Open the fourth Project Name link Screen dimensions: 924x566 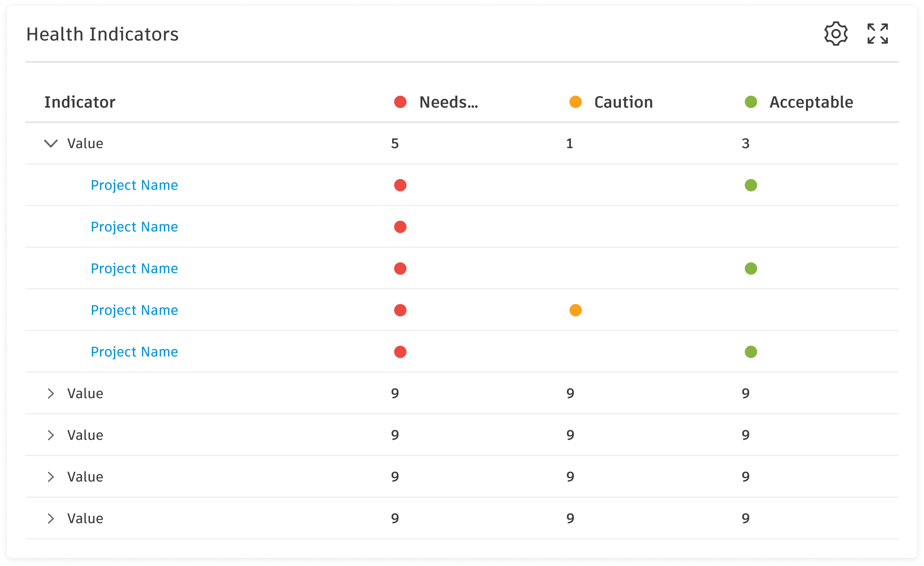(x=134, y=310)
